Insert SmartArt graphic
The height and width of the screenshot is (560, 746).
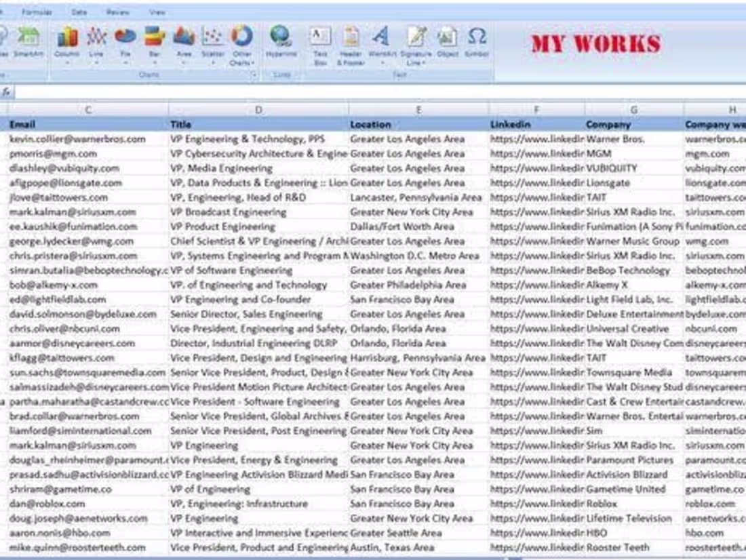click(x=28, y=43)
